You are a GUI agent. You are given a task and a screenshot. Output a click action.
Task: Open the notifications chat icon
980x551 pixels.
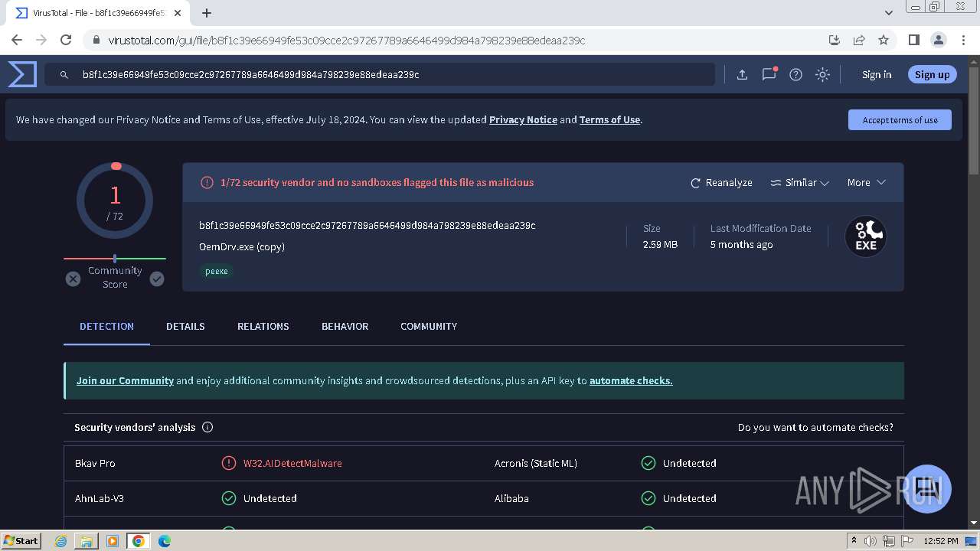pos(769,74)
